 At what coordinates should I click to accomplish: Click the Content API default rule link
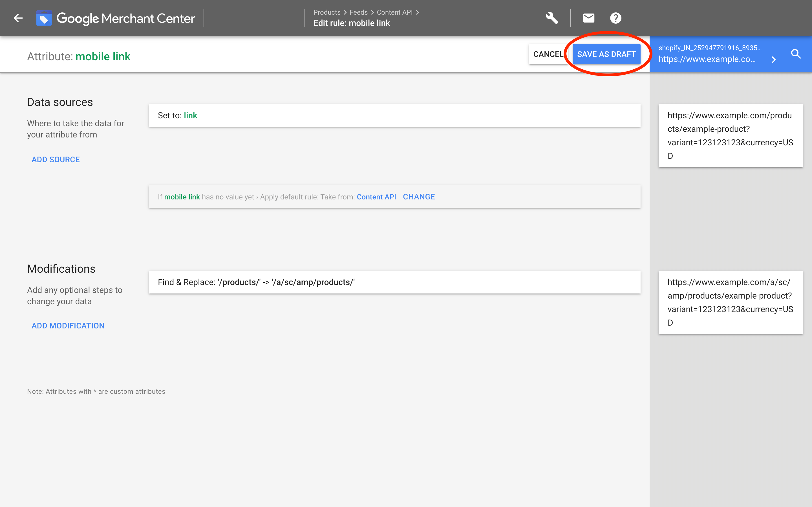coord(376,197)
